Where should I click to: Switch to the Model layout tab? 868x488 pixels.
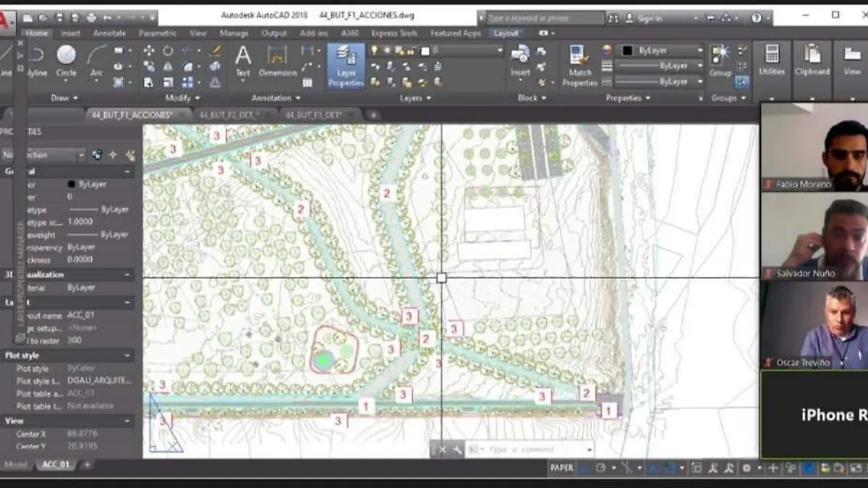(16, 464)
